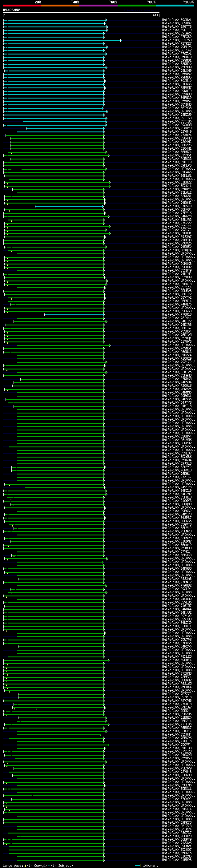Select hit UniRef100_P55857
This screenshot has width=197, height=868.
[177, 101]
